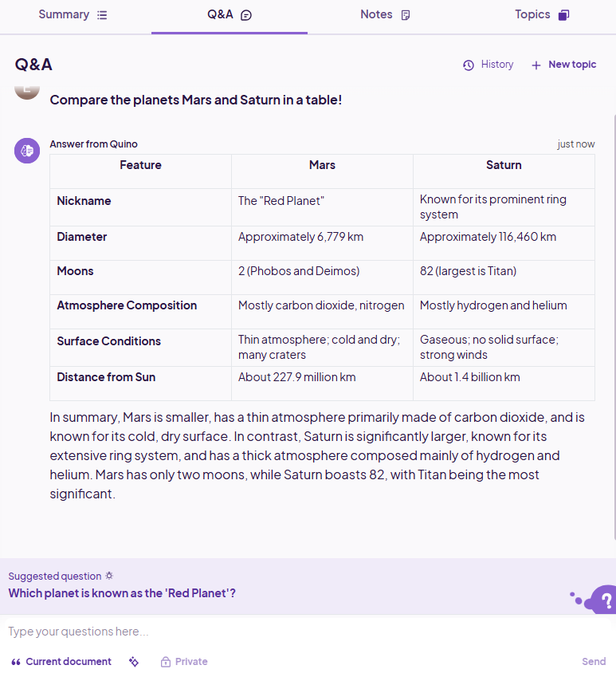Open the Notes tab
616x677 pixels.
coord(385,15)
